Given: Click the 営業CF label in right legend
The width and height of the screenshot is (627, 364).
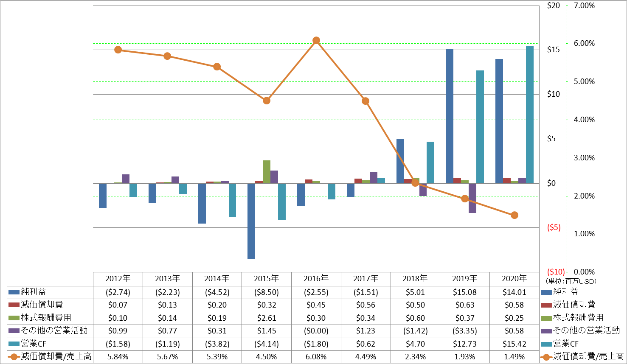Looking at the screenshot, I should point(566,344).
